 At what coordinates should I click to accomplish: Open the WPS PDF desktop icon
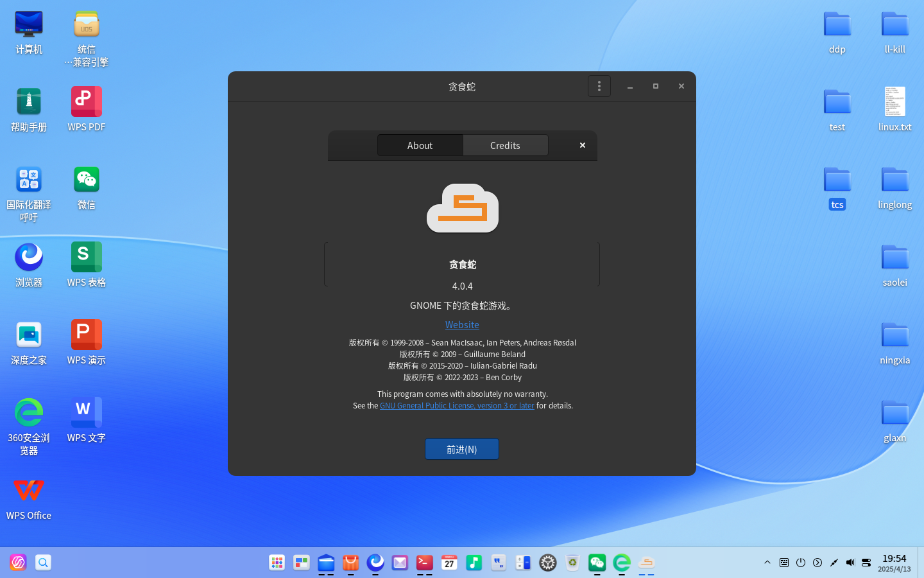87,110
